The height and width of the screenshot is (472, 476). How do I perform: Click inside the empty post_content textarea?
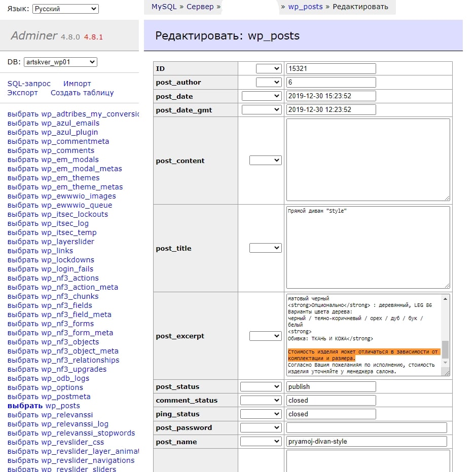point(368,160)
